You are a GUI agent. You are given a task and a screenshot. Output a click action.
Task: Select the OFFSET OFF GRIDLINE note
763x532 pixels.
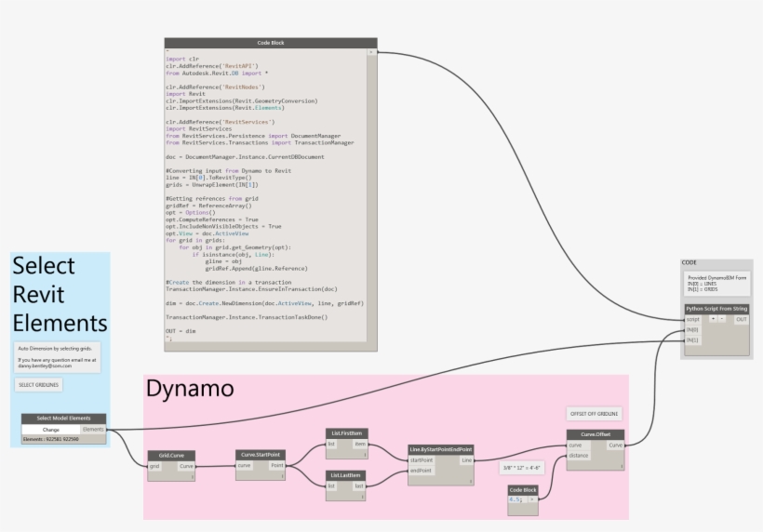point(595,414)
